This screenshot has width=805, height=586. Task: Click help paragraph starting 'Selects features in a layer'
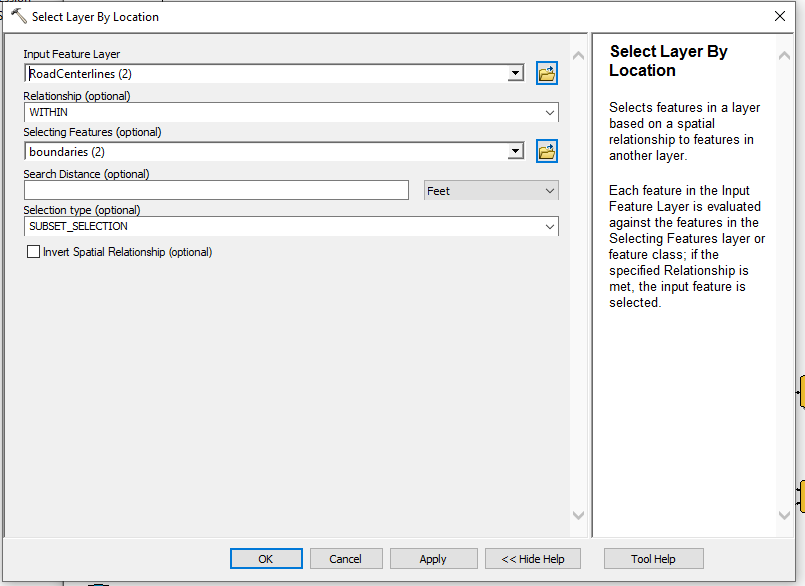click(684, 131)
